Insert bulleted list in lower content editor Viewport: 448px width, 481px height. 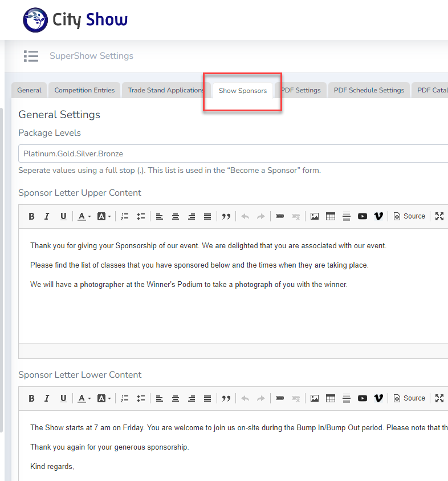[141, 398]
